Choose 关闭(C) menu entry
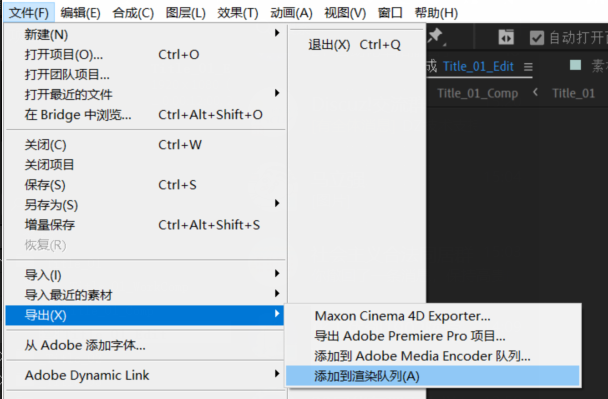This screenshot has width=608, height=399. [x=145, y=145]
